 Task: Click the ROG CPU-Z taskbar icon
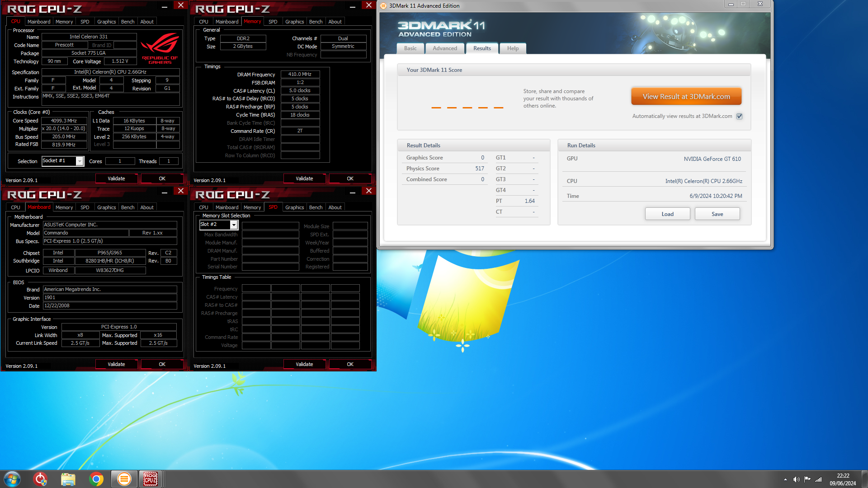151,479
